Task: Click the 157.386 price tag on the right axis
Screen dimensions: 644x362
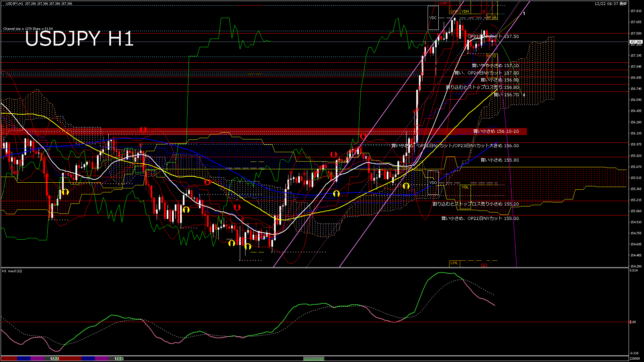Action: pos(636,42)
